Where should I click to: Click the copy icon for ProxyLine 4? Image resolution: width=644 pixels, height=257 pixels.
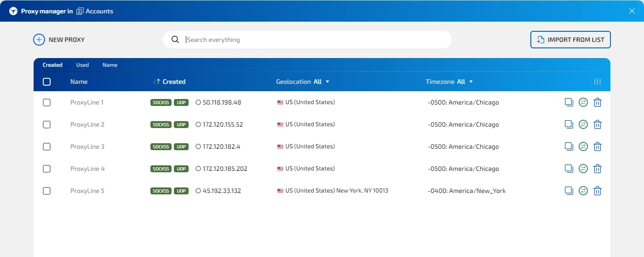coord(569,169)
